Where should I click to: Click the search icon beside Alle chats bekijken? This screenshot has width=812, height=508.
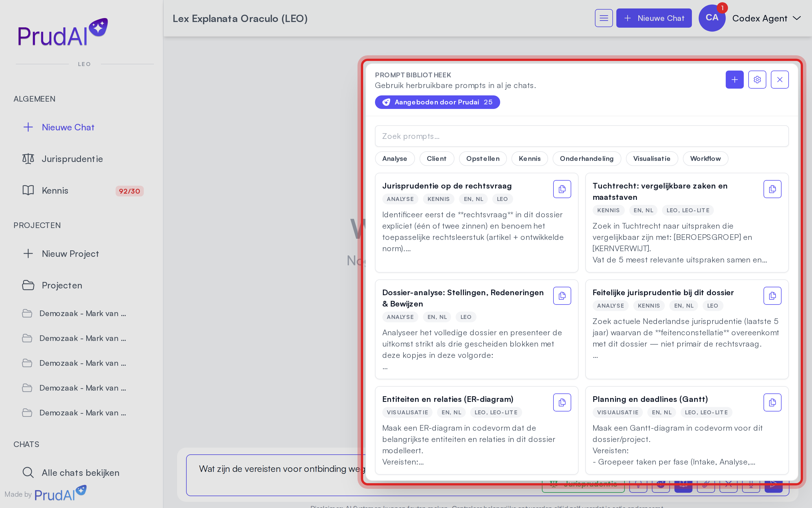click(28, 472)
